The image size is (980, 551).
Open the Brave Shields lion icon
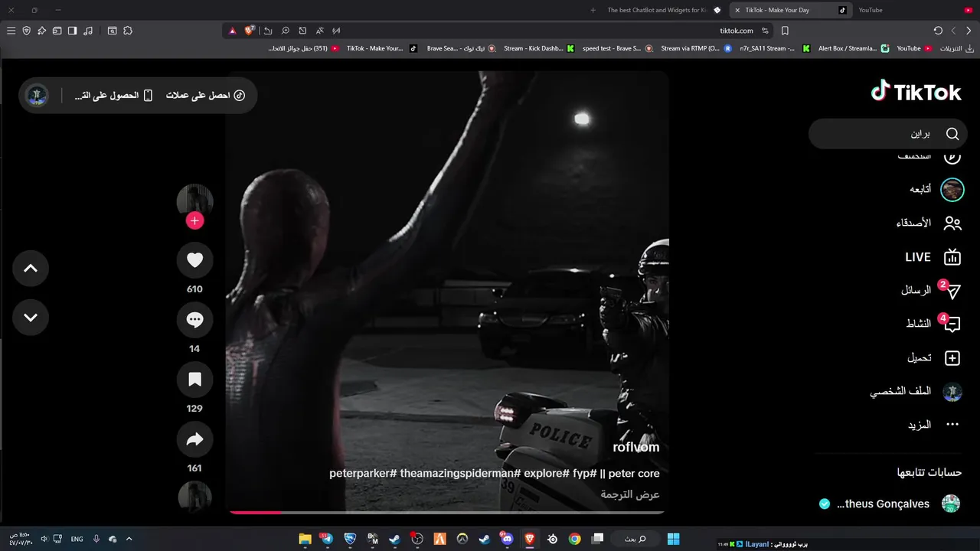(249, 31)
